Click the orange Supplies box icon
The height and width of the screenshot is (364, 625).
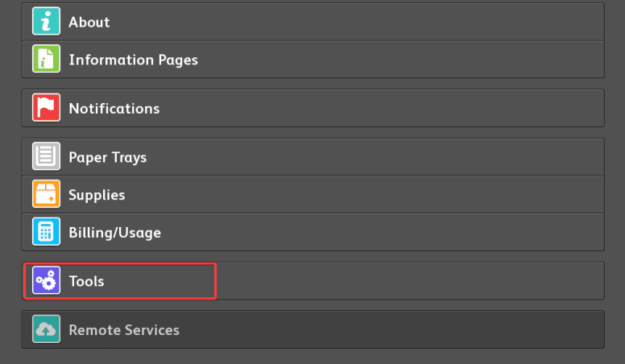click(x=46, y=194)
